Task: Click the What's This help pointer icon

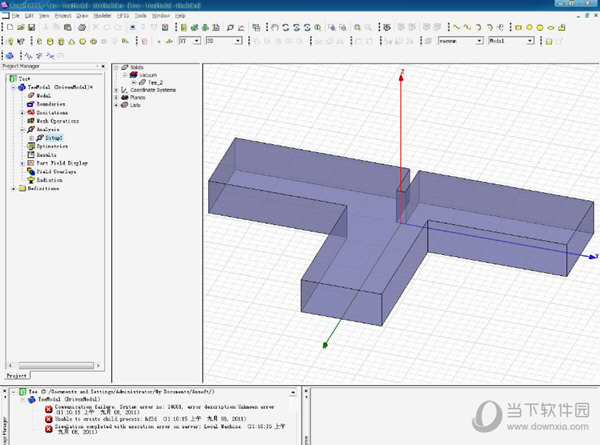Action: (x=21, y=41)
